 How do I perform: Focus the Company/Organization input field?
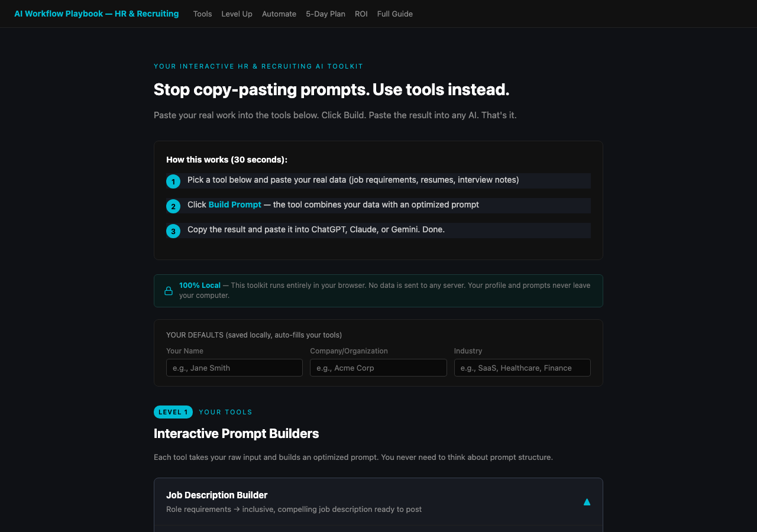pos(378,368)
